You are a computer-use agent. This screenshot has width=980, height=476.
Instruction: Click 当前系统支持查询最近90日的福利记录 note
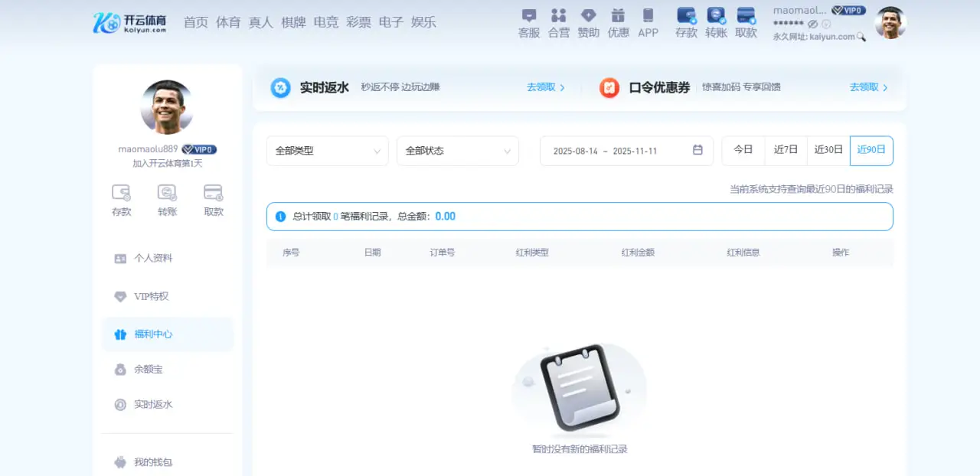coord(812,189)
